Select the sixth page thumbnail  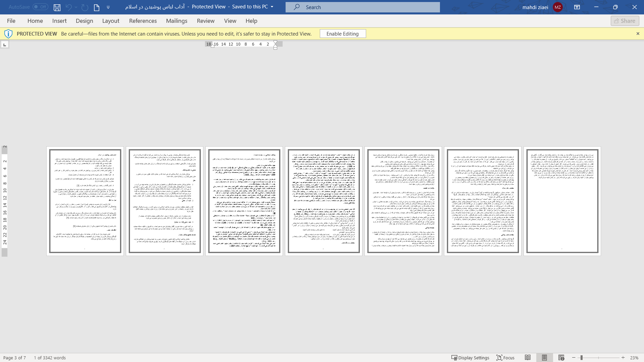pos(483,201)
